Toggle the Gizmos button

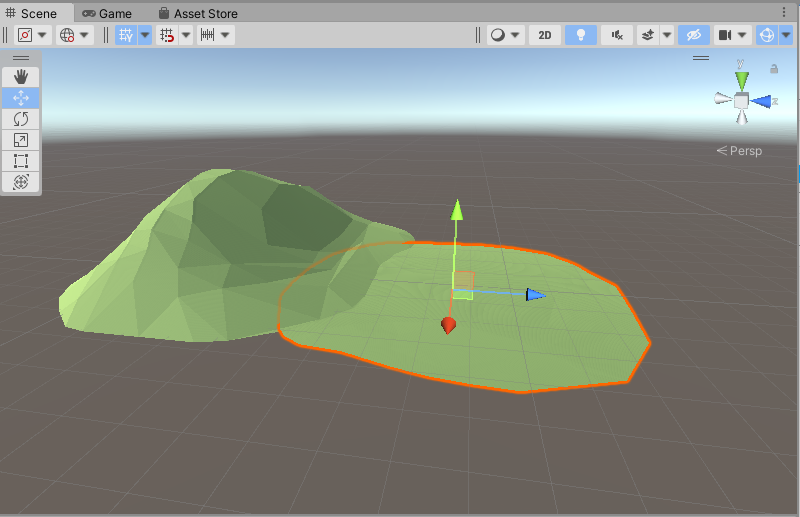coord(767,35)
